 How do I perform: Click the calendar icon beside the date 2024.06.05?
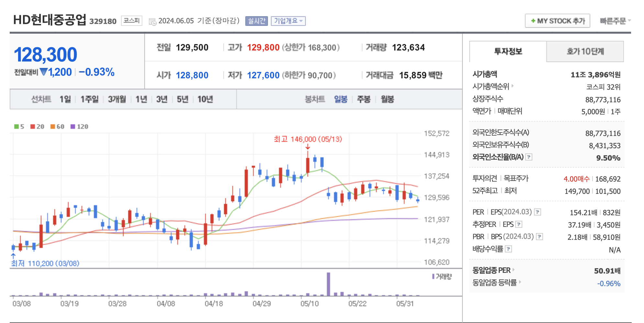(152, 22)
